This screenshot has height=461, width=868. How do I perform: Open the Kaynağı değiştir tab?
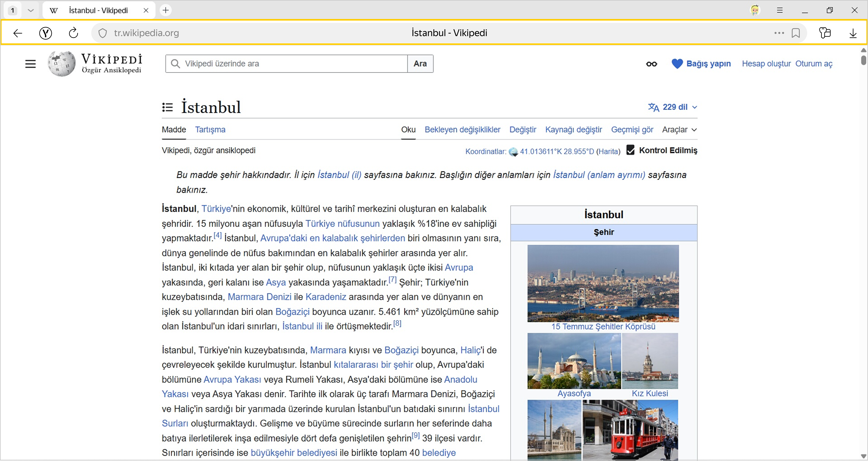click(574, 130)
